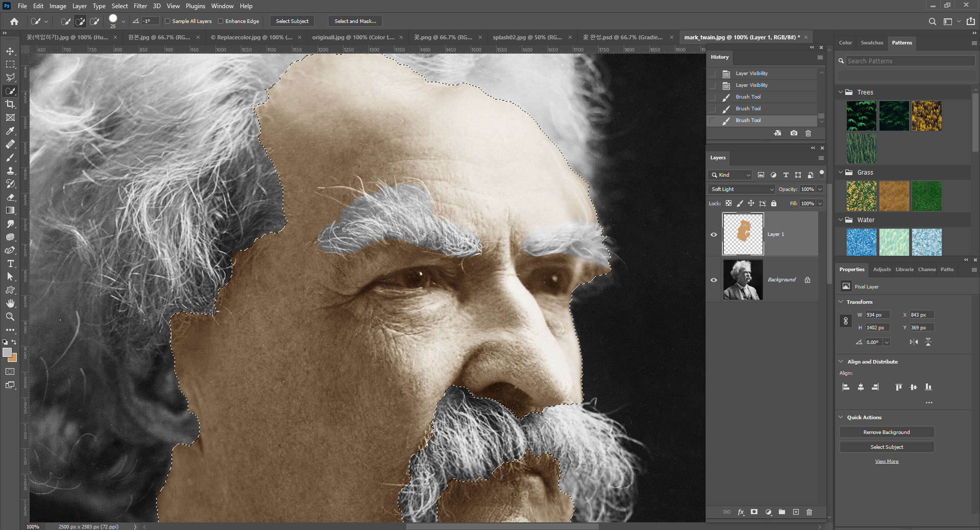The height and width of the screenshot is (530, 980).
Task: Delete current history state
Action: pos(808,133)
